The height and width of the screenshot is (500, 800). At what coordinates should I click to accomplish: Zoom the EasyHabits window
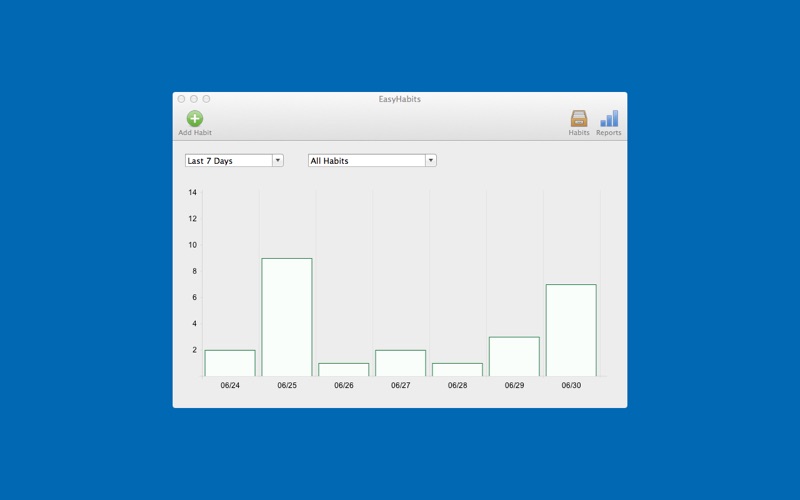(x=206, y=99)
